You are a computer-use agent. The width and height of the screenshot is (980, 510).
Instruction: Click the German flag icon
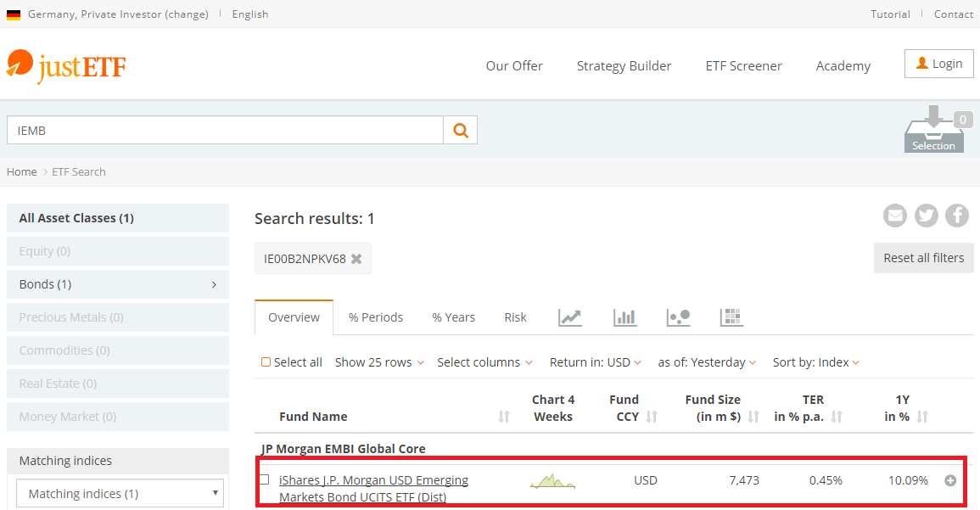14,14
